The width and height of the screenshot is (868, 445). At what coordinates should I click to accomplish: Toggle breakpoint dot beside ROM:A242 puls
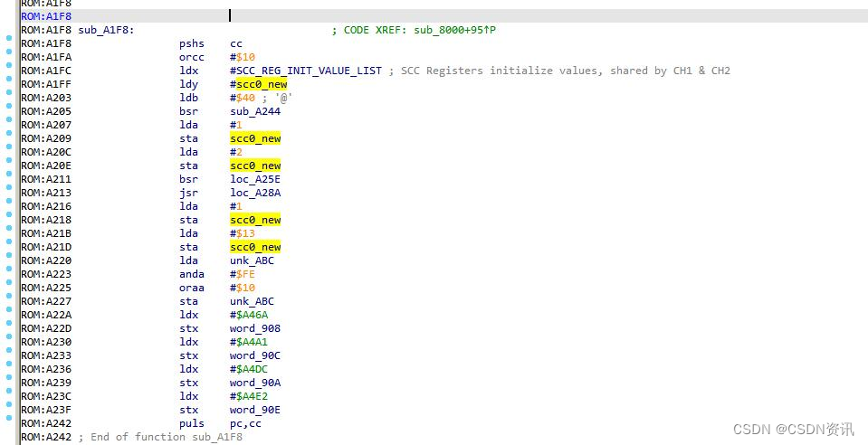coord(9,418)
